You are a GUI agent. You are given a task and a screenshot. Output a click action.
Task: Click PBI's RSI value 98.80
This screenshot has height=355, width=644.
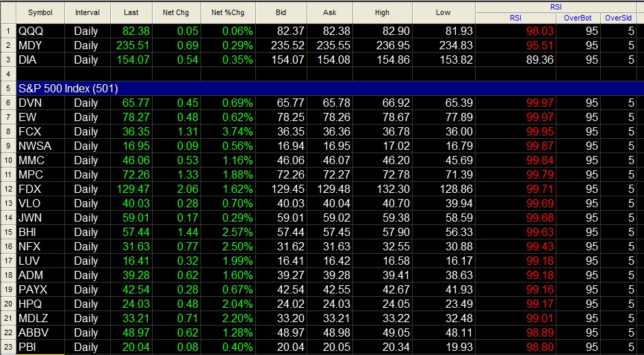click(x=540, y=347)
